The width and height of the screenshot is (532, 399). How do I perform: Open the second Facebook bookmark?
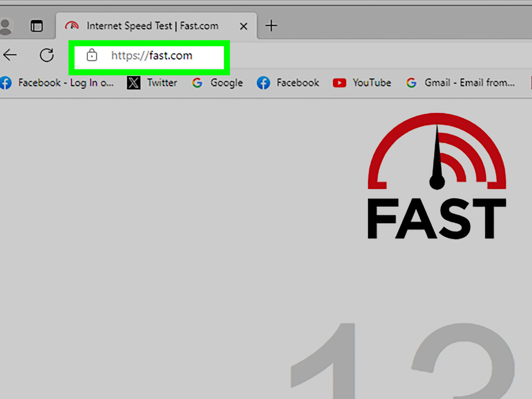288,83
